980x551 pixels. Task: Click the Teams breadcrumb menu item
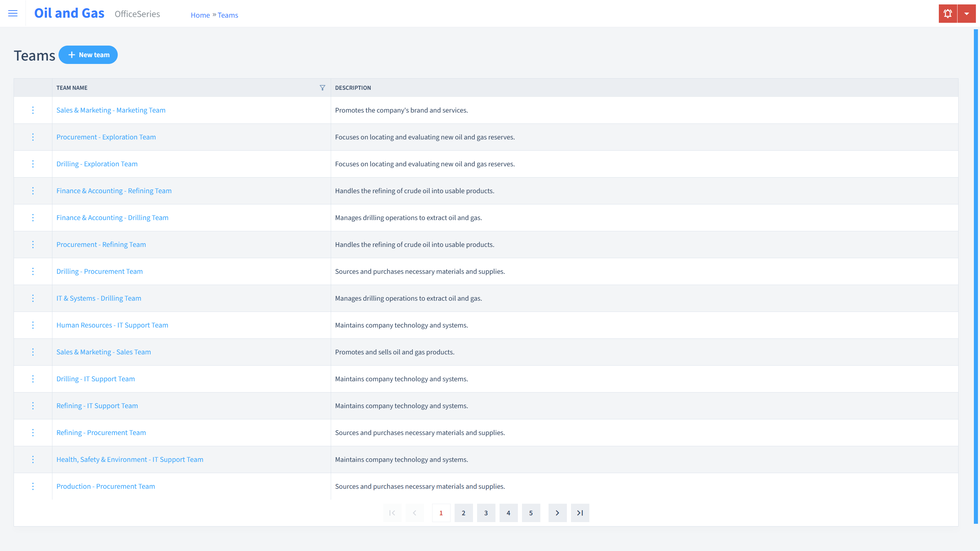228,15
